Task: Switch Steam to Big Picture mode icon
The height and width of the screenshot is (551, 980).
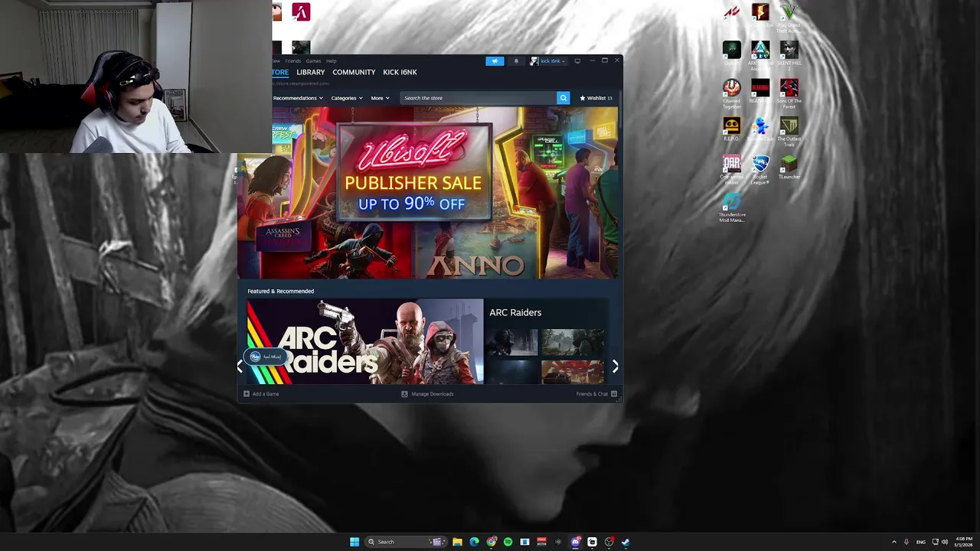Action: click(577, 60)
